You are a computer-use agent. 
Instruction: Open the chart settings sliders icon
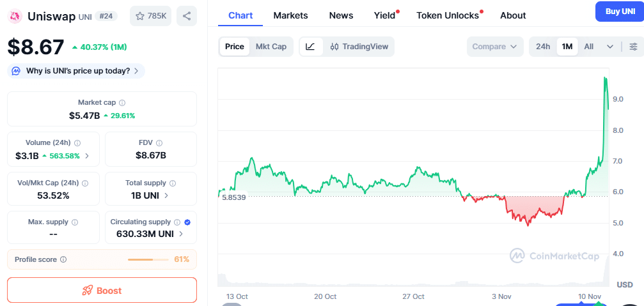point(633,47)
